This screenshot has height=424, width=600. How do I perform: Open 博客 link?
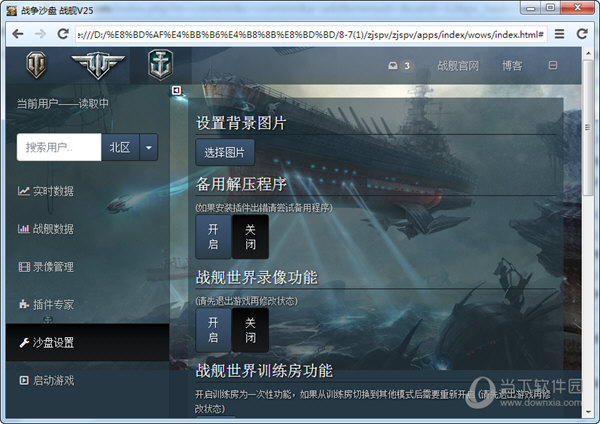click(512, 66)
